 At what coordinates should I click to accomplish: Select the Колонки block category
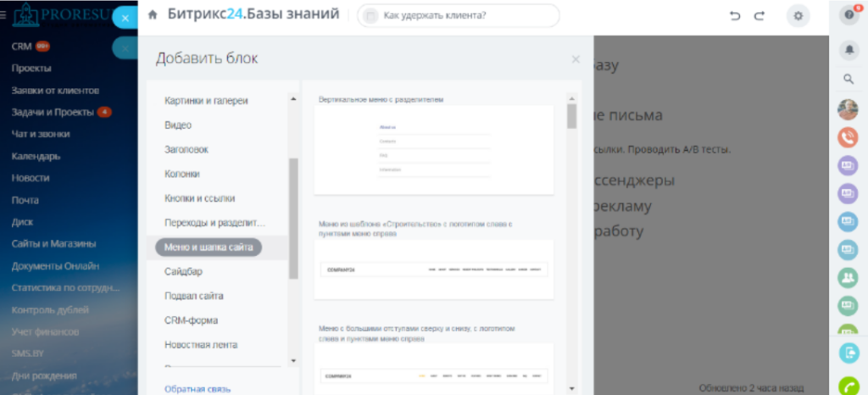point(182,174)
